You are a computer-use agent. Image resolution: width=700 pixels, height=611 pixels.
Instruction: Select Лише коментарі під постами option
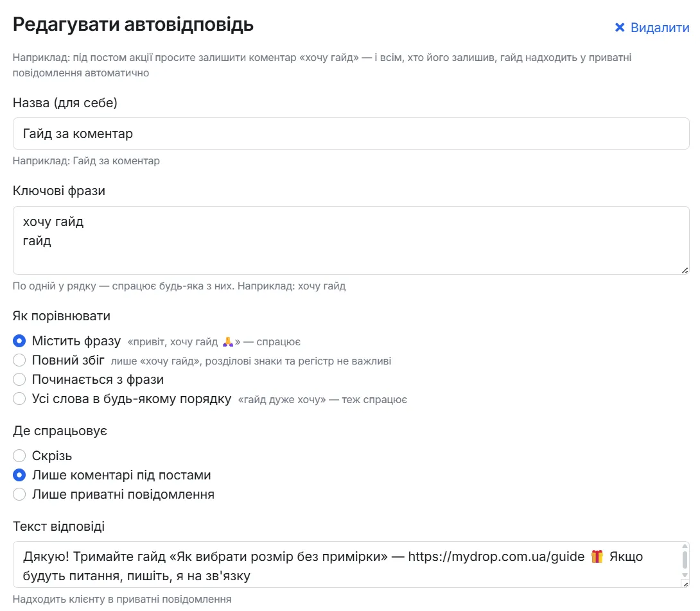[19, 475]
